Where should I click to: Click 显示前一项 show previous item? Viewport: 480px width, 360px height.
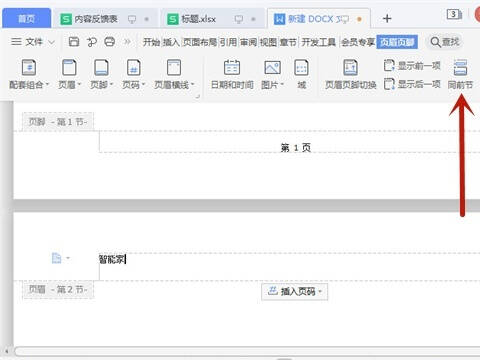tap(412, 66)
